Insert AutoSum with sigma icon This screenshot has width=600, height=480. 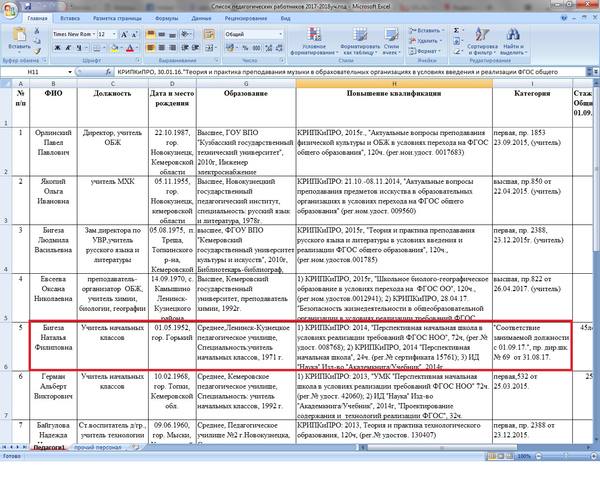(x=457, y=30)
